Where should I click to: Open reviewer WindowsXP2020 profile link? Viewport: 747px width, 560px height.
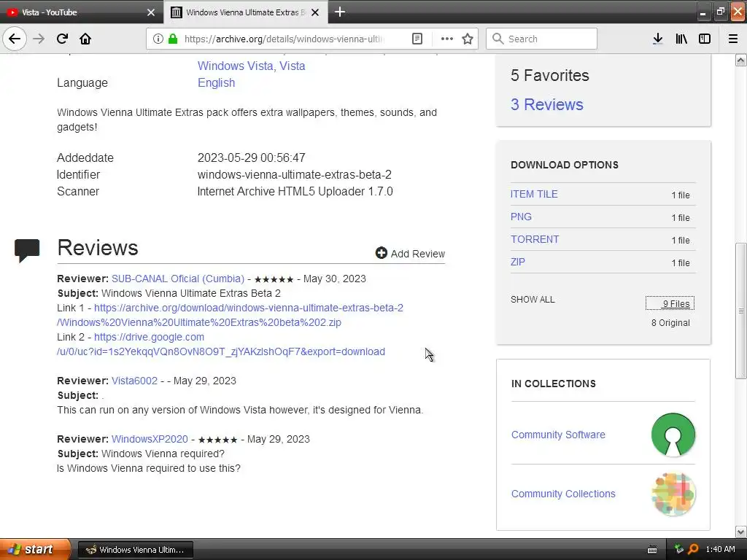pos(150,439)
